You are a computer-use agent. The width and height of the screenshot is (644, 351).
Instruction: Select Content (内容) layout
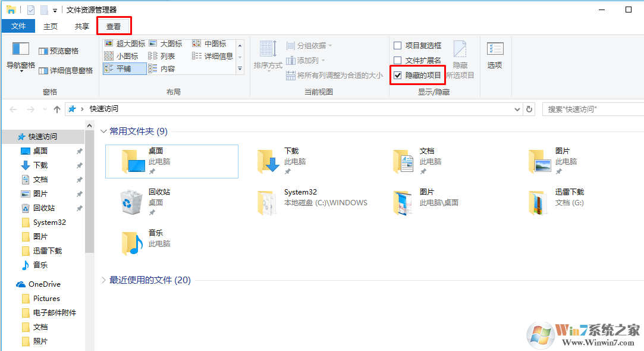[x=162, y=68]
